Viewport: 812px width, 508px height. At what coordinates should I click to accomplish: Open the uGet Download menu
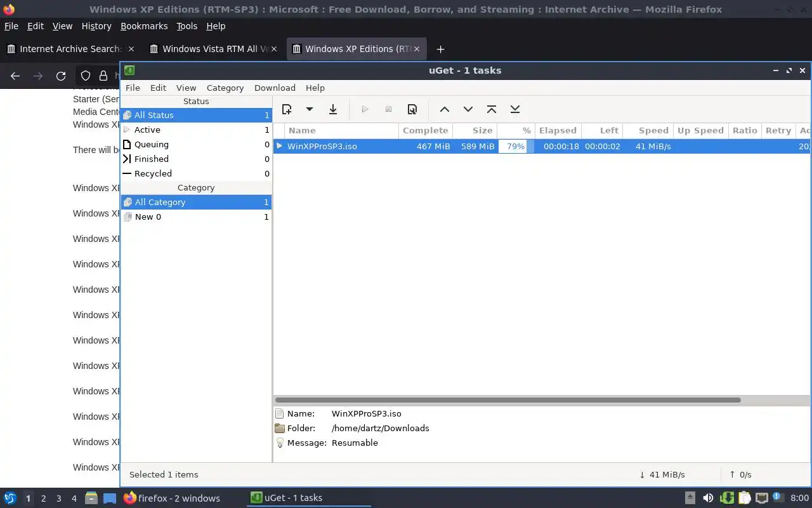tap(275, 88)
